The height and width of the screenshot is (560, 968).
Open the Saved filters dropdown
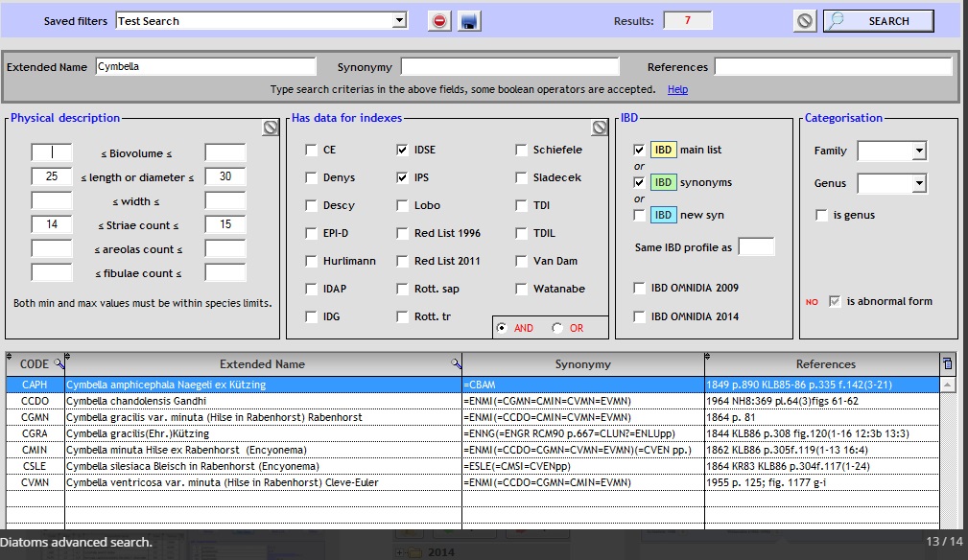pos(399,21)
